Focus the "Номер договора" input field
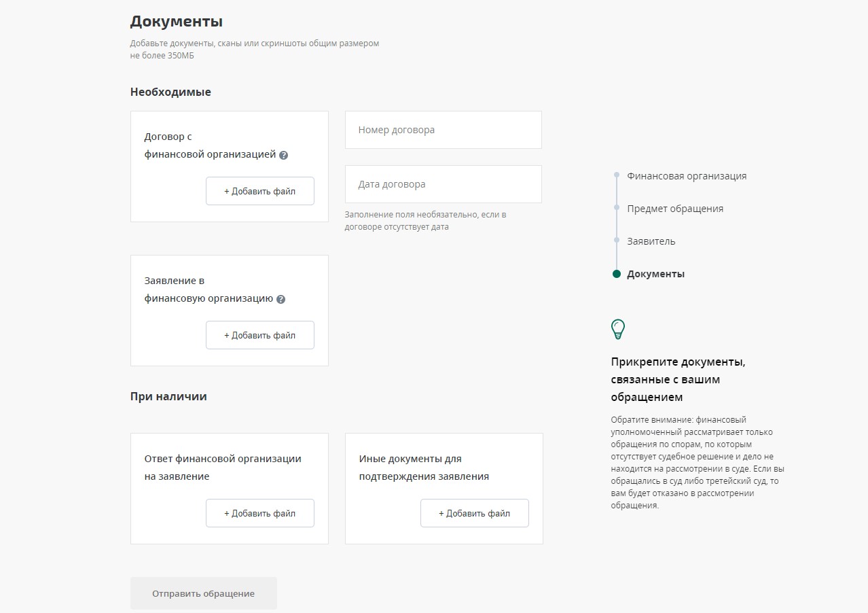Viewport: 868px width, 613px height. (443, 130)
